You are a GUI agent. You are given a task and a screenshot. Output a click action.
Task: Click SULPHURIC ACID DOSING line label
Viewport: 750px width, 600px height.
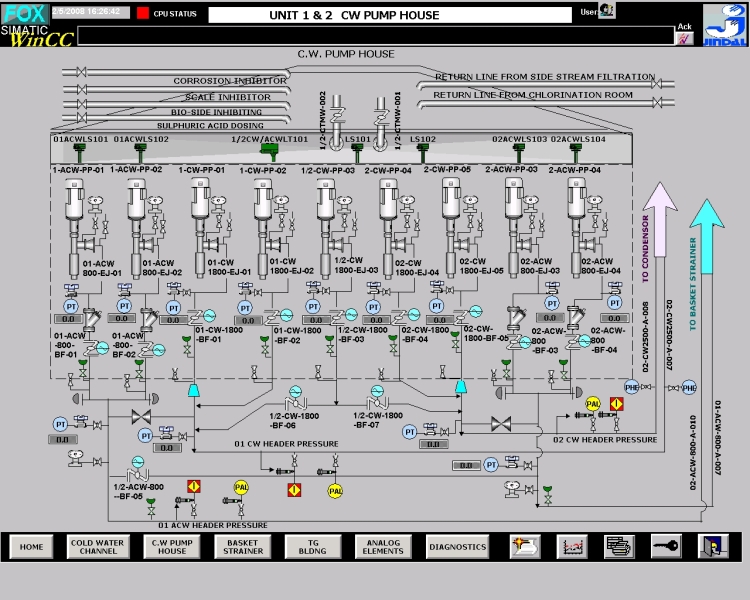point(210,126)
